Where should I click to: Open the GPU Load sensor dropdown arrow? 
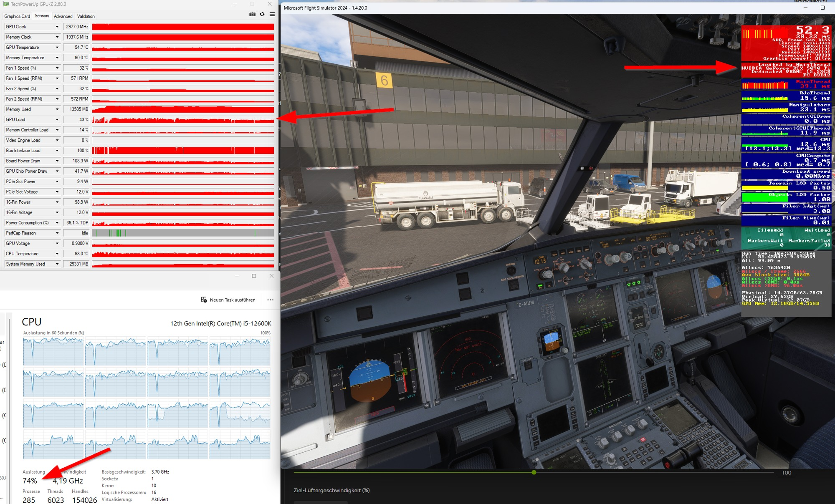tap(57, 120)
